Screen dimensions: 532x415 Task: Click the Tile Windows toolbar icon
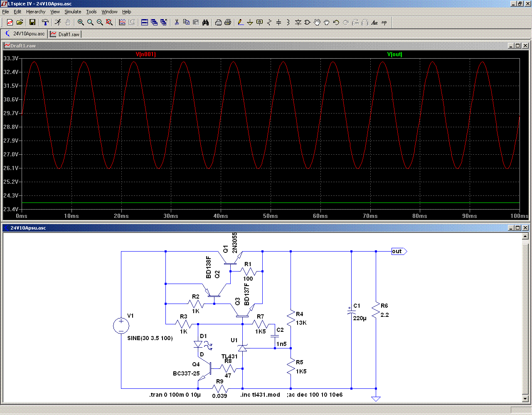tap(145, 22)
